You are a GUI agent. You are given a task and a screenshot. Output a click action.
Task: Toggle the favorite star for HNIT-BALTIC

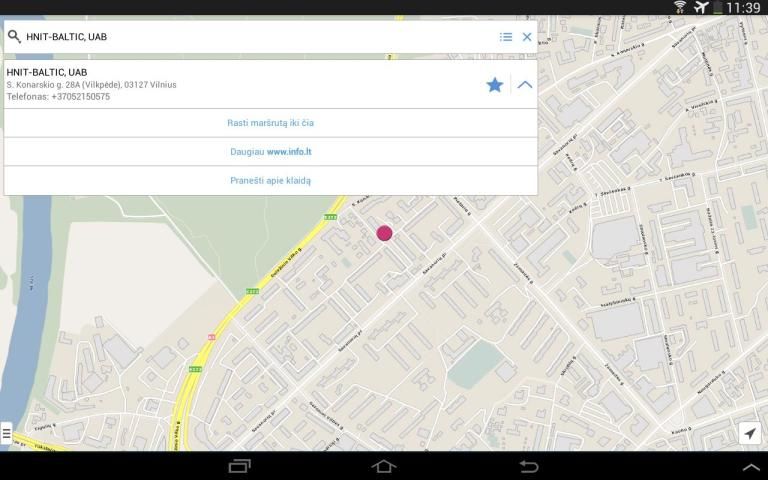[494, 85]
